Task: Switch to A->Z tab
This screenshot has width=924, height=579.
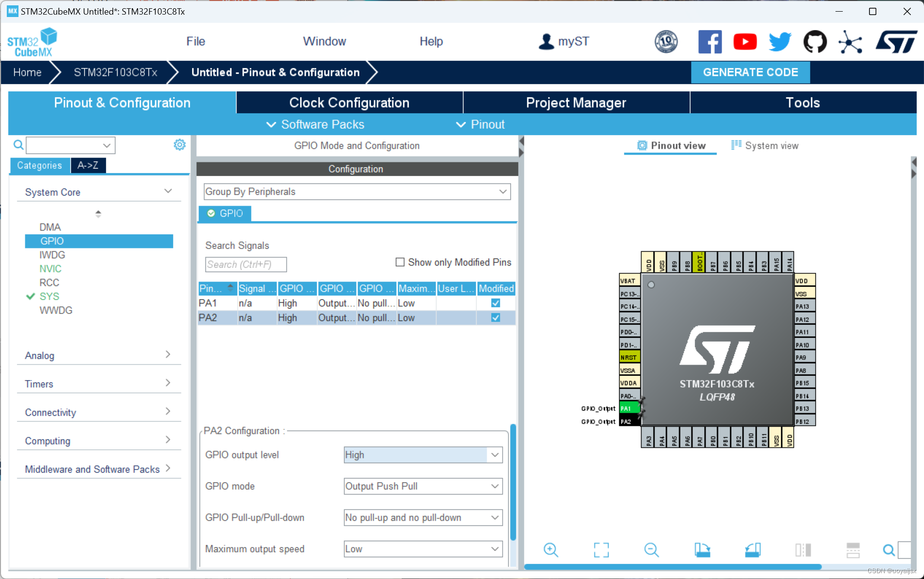Action: [88, 165]
